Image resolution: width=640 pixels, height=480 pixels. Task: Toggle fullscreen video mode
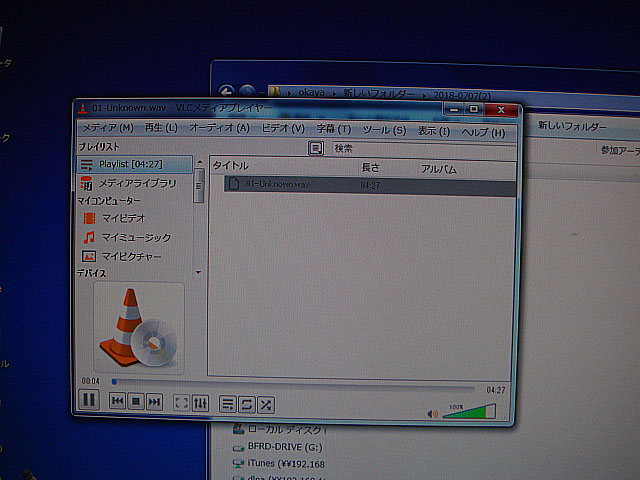(181, 402)
